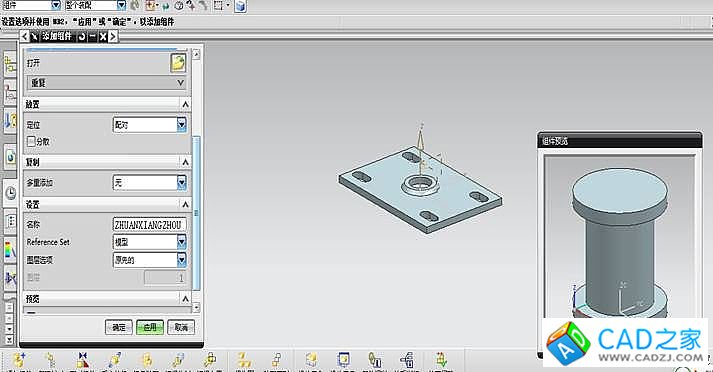Open the History clock tab in the left sidebar

10,193
